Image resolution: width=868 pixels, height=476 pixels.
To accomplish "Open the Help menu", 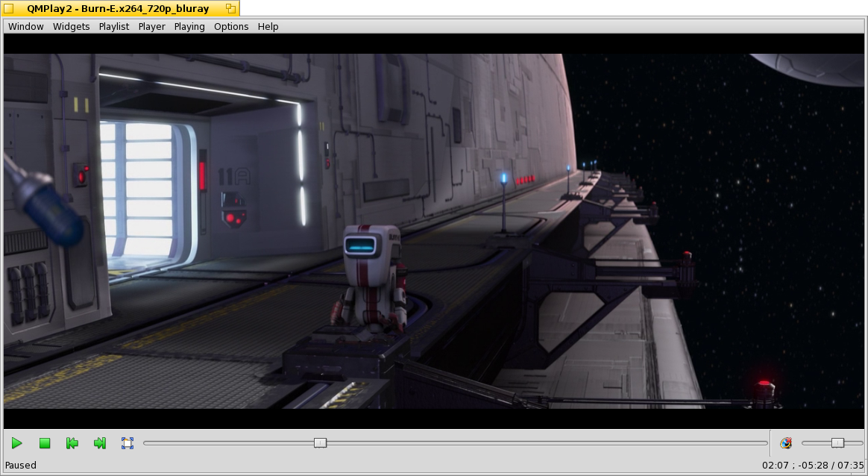I will coord(268,27).
